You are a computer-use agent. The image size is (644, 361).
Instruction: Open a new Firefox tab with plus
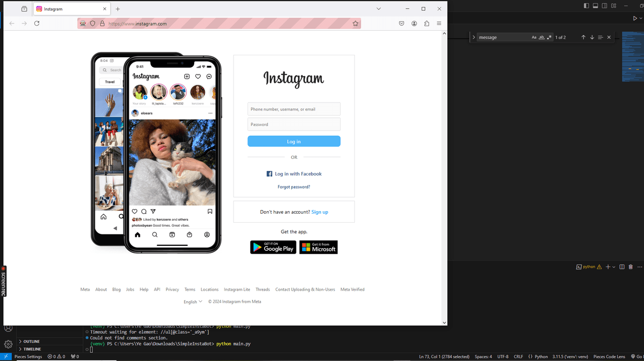(x=118, y=9)
